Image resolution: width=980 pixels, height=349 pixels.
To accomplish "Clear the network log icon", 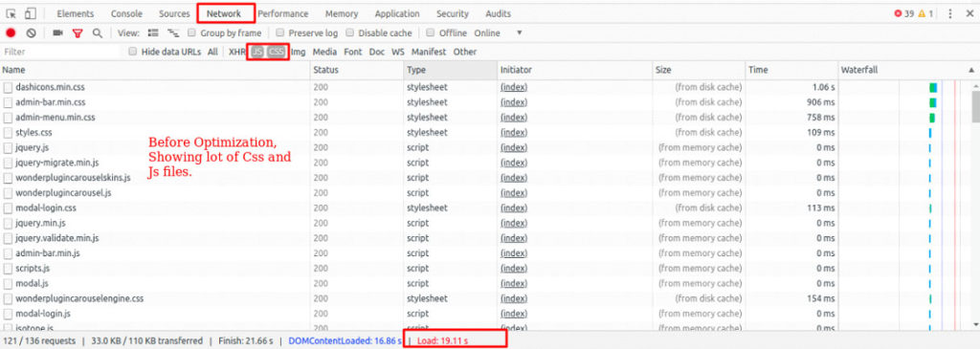I will (x=31, y=33).
